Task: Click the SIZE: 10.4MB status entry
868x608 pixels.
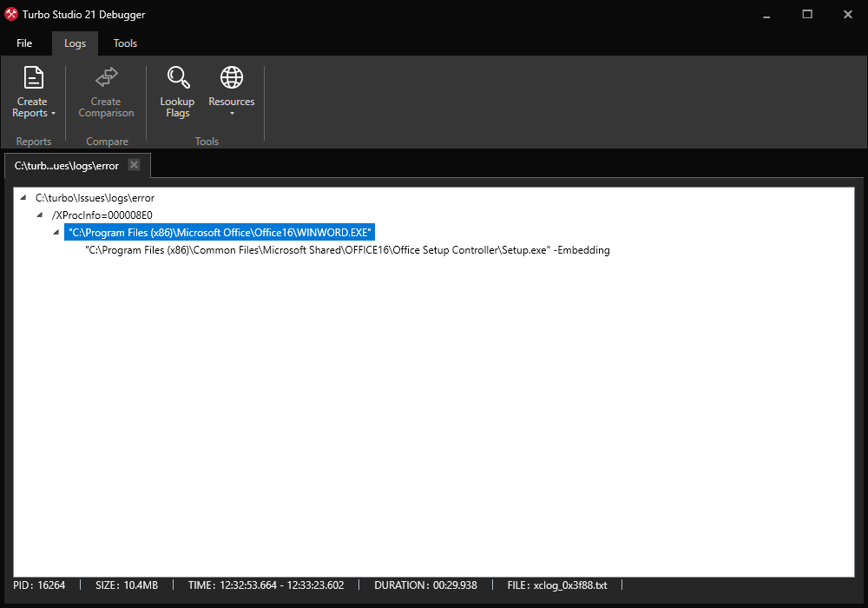Action: (127, 585)
